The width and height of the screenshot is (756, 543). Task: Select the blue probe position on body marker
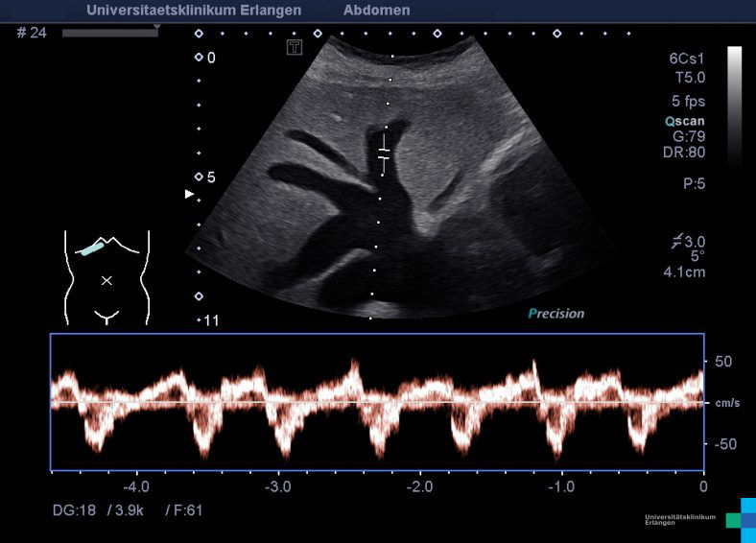coord(91,248)
